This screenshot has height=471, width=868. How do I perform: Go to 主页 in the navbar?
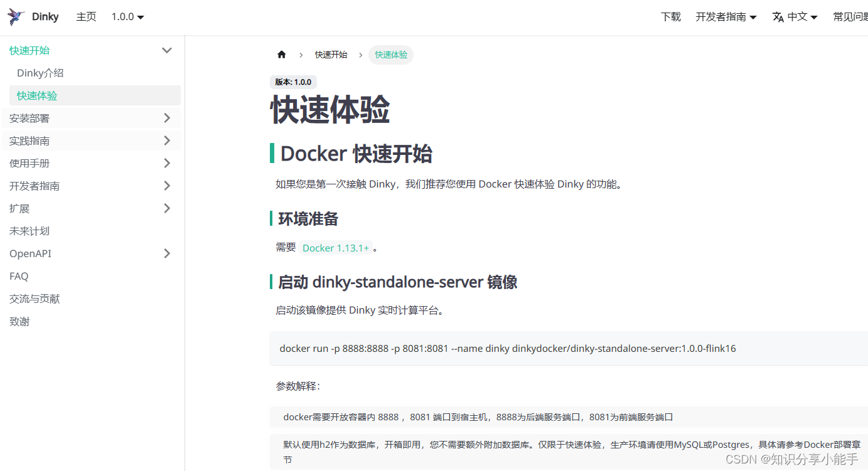coord(87,17)
